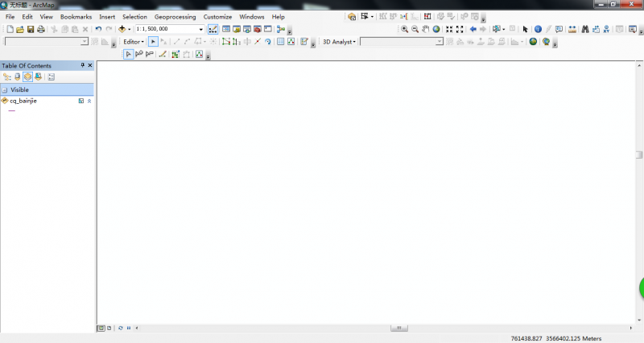The height and width of the screenshot is (343, 644).
Task: Open the Customize menu
Action: click(217, 17)
